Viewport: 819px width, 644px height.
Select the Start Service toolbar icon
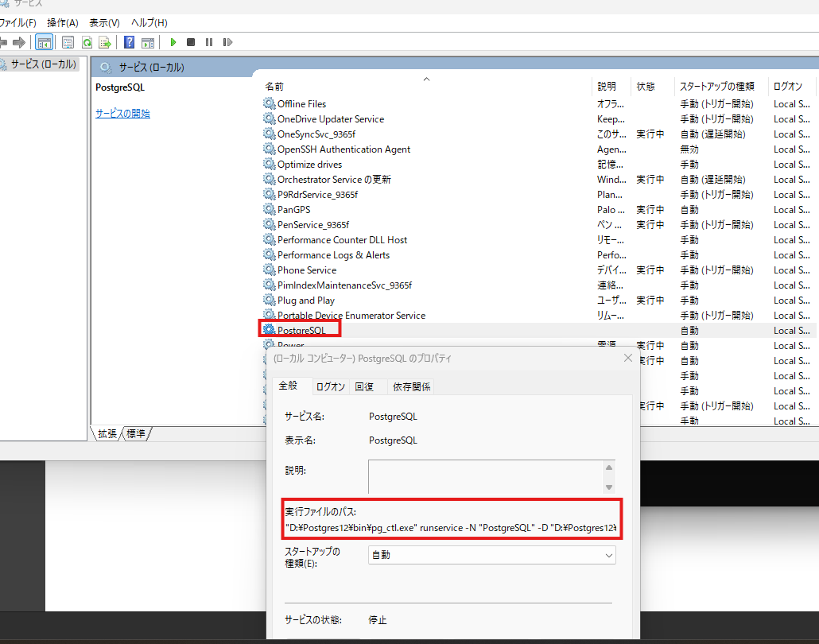click(x=173, y=42)
